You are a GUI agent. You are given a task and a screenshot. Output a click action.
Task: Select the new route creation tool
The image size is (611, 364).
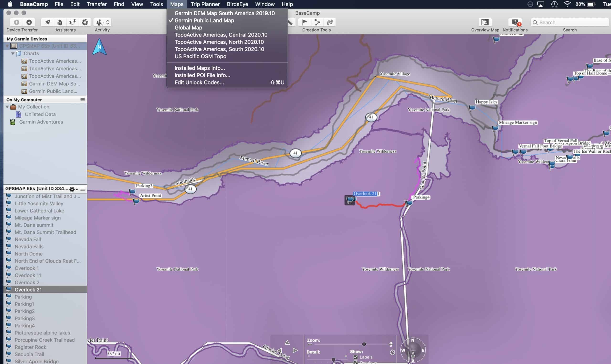317,22
